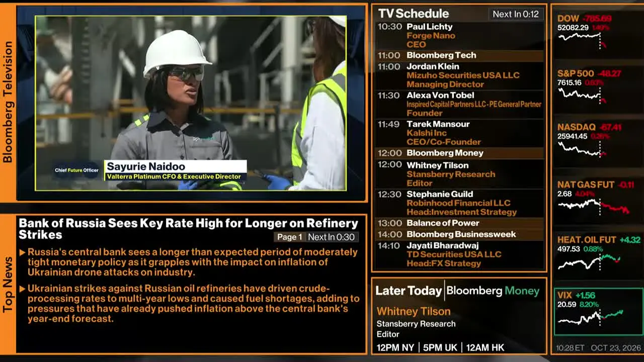Click the 10:28 ET clock display
Screen dimensions: 644x362
click(x=570, y=348)
